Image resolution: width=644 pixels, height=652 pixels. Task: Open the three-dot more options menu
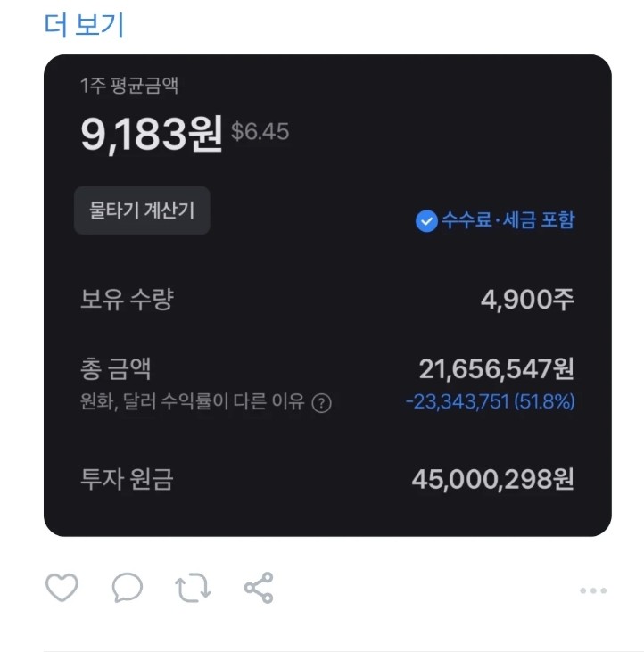coord(592,590)
